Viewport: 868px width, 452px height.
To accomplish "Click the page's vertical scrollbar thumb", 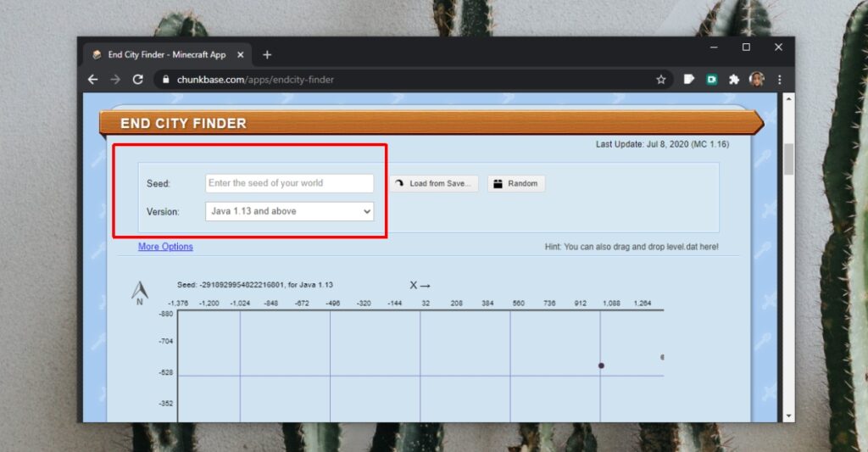I will tap(788, 159).
